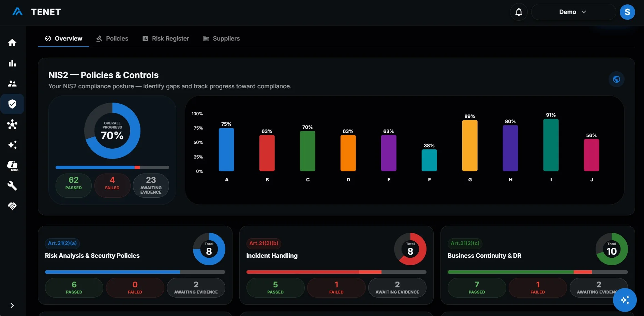Screen dimensions: 644x316
Task: Click the NIS2 — Policies & Controls heading
Action: click(103, 75)
